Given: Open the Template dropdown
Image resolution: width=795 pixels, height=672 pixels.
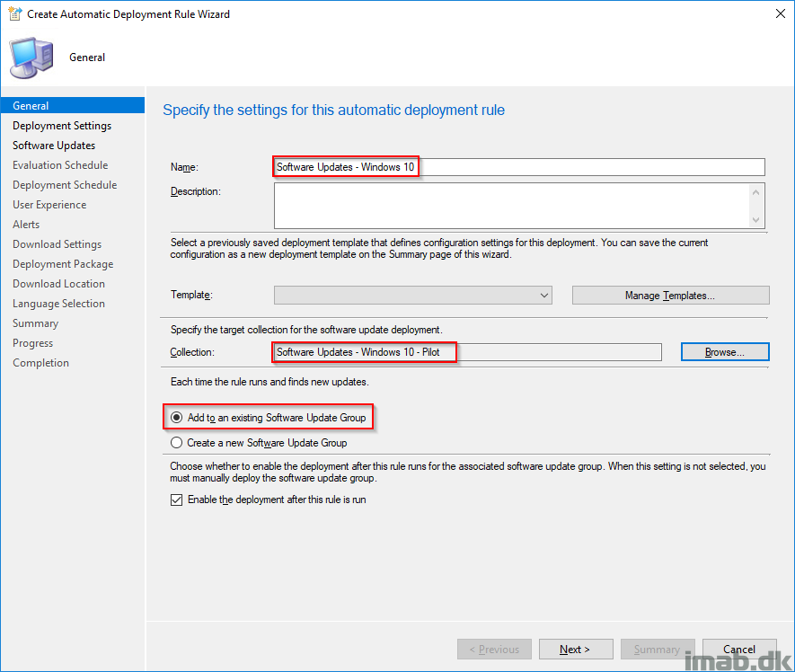Looking at the screenshot, I should (x=412, y=295).
